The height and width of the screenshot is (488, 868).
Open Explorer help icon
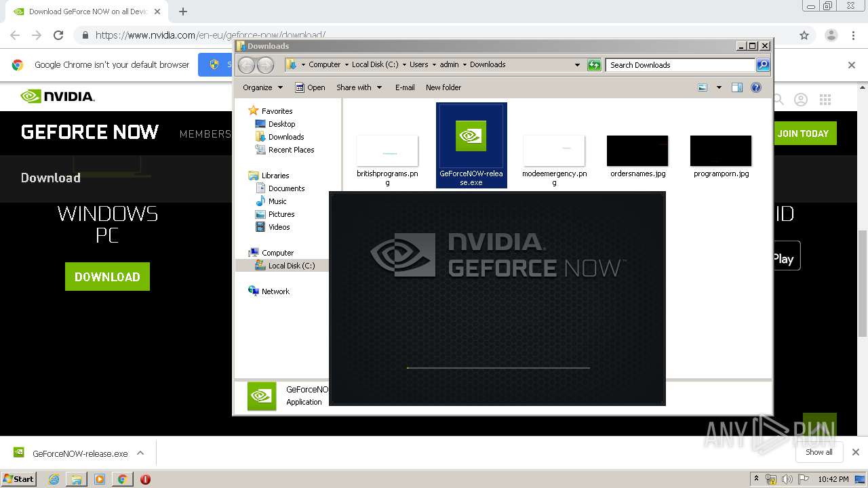tap(756, 87)
